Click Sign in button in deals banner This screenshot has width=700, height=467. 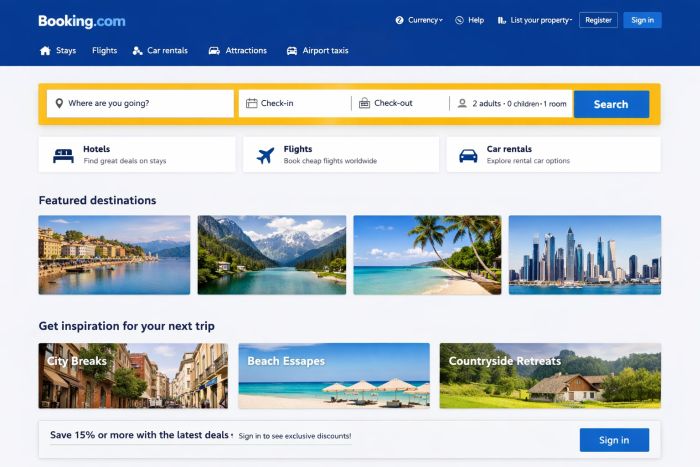(614, 440)
